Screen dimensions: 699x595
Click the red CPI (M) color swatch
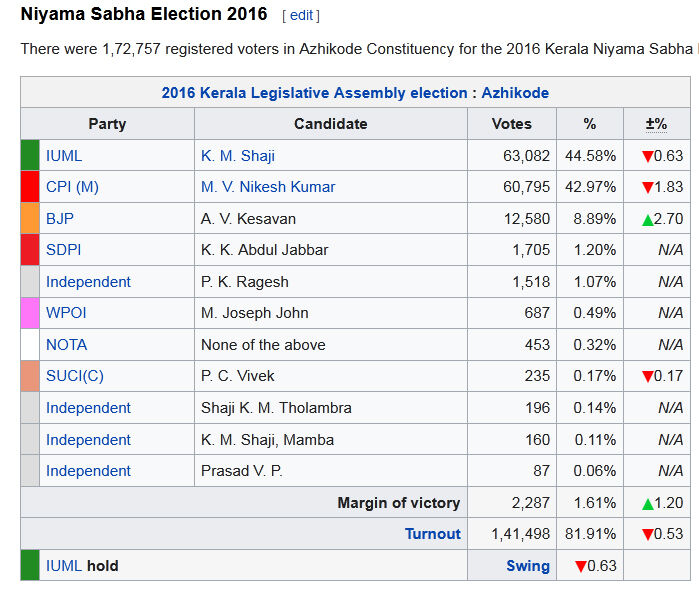[x=30, y=187]
